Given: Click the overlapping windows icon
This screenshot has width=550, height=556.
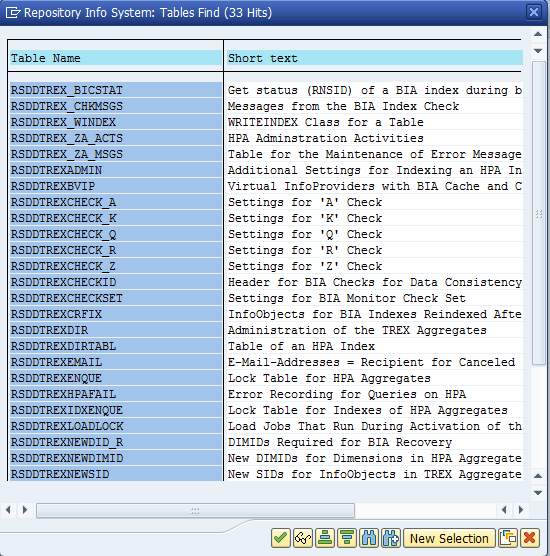Looking at the screenshot, I should (508, 538).
